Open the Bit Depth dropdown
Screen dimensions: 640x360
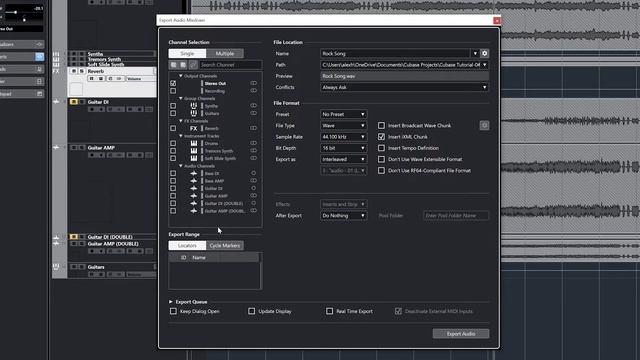343,148
